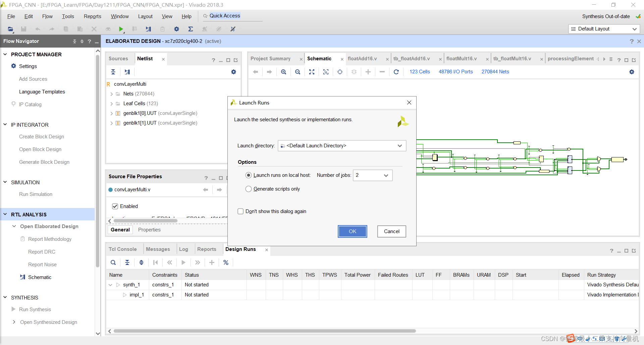Expand the Leaf Cells (123) node

[112, 104]
